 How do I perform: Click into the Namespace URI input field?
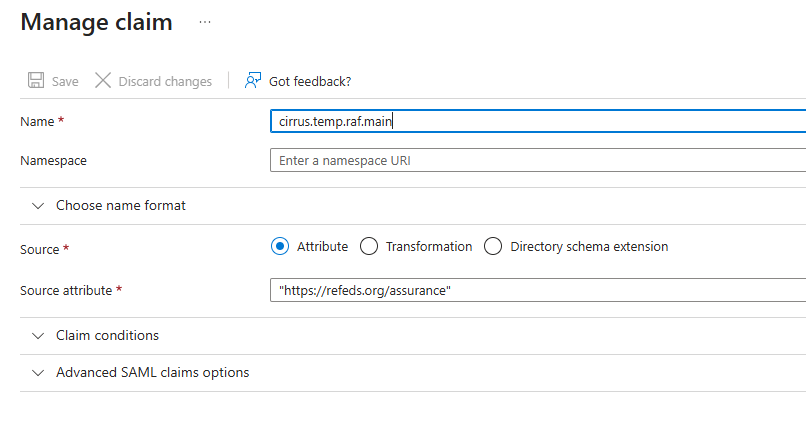(538, 160)
